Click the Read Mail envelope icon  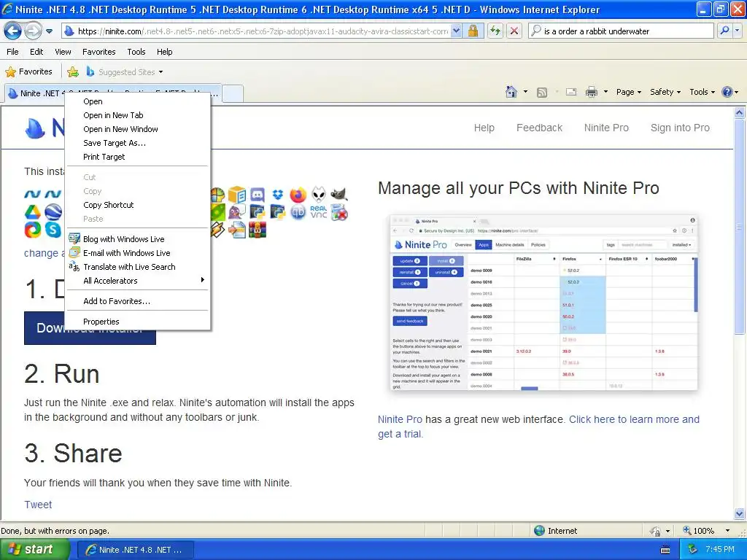pyautogui.click(x=570, y=92)
